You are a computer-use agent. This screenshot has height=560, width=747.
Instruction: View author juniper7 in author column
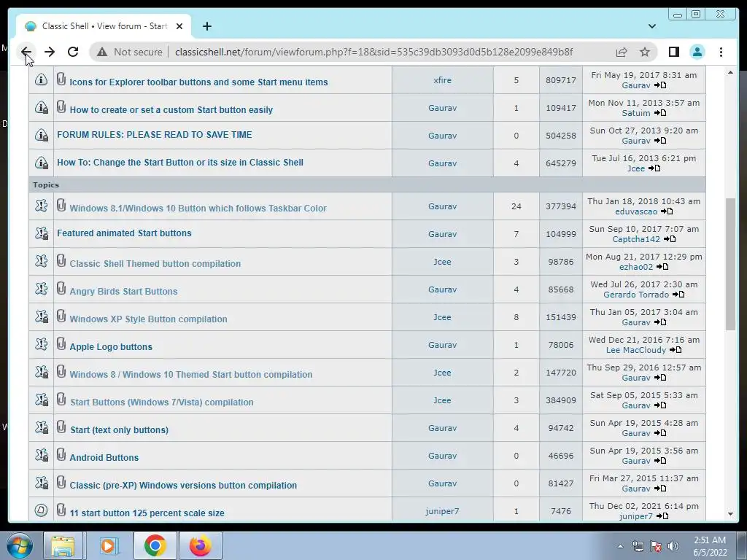pyautogui.click(x=442, y=511)
